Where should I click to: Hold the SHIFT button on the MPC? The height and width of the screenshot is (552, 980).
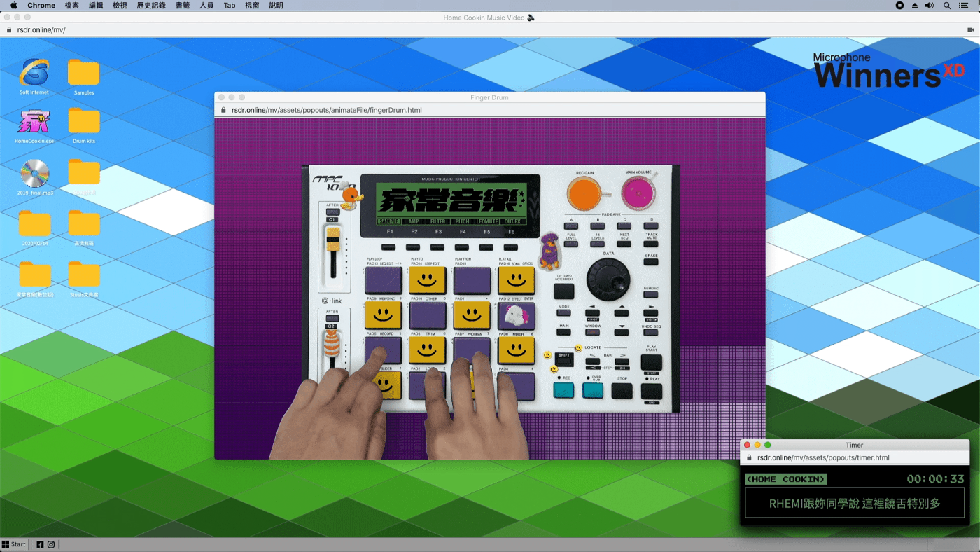pyautogui.click(x=564, y=359)
